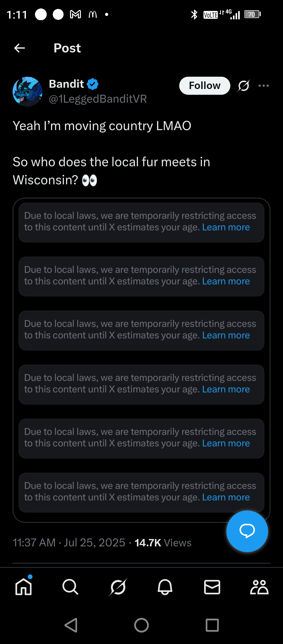Go to the Home tab
Screen dimensions: 283x644
pos(24,586)
